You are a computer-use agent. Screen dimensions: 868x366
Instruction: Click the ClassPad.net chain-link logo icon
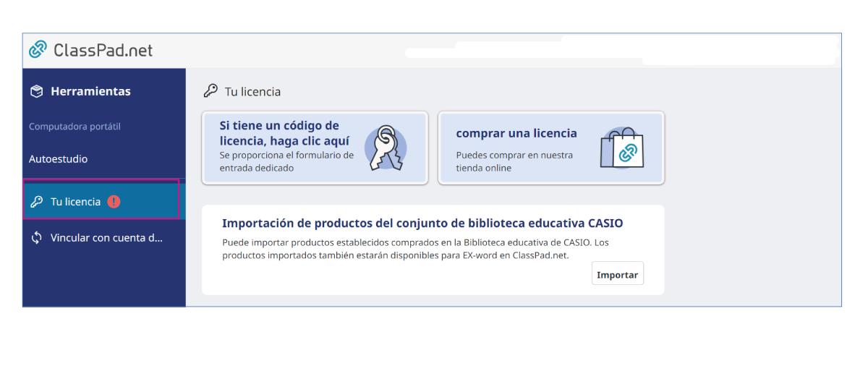[38, 50]
